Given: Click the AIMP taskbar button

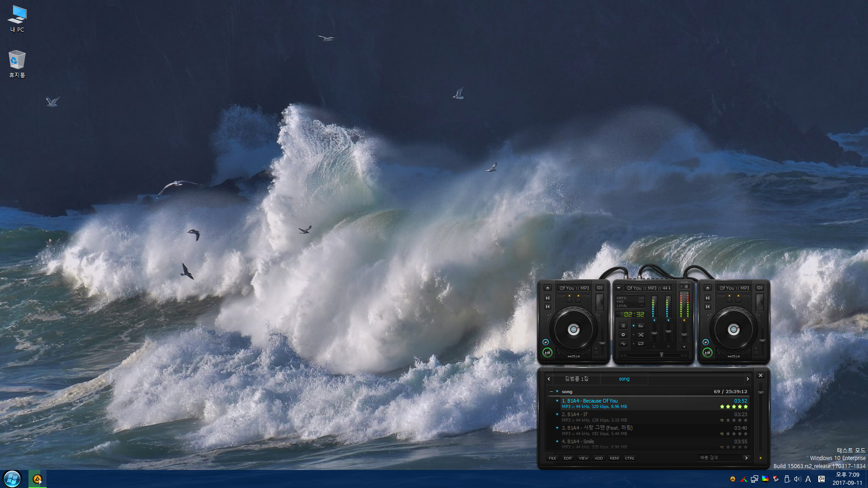Looking at the screenshot, I should (38, 479).
